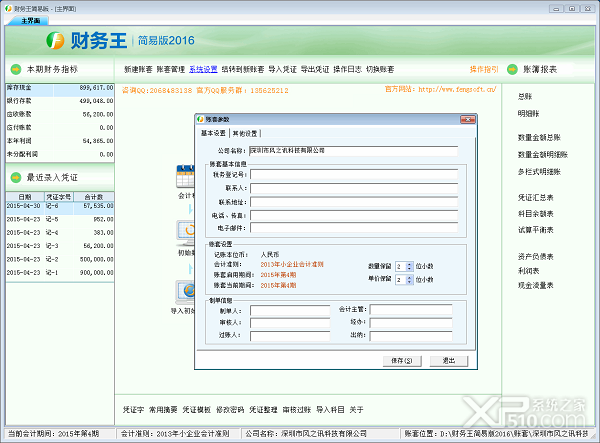This screenshot has width=600, height=443.
Task: Open 审核过账 in bottom toolbar
Action: (297, 410)
